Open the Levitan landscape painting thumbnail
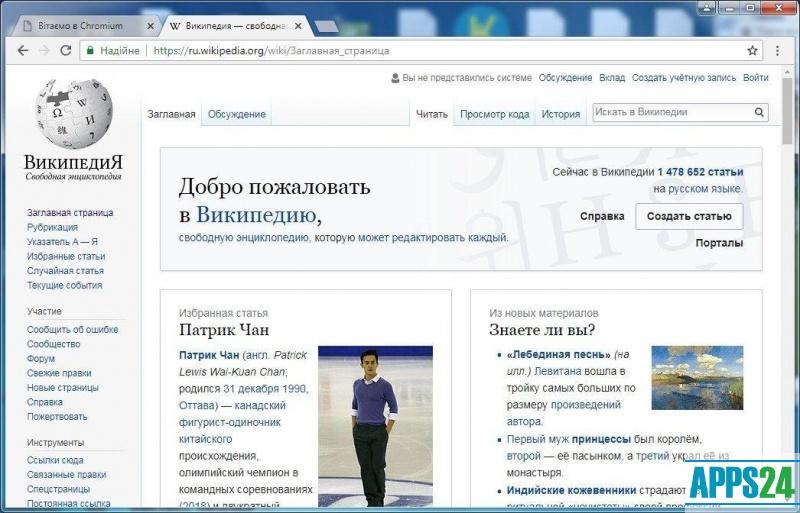800x513 pixels. [x=697, y=378]
